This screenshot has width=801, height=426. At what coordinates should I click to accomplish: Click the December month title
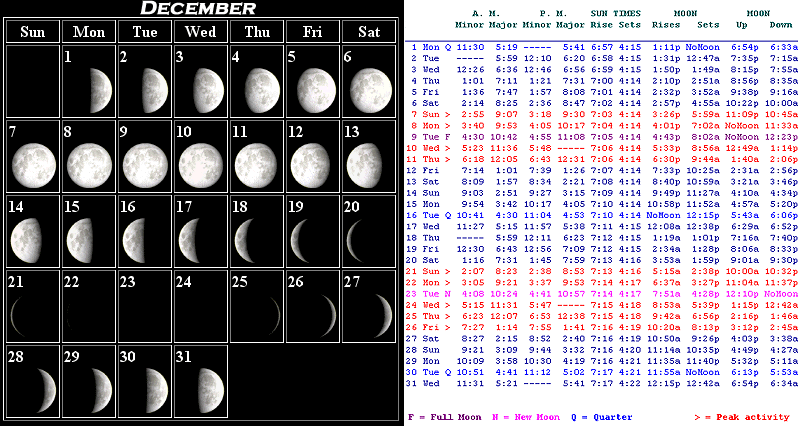tap(197, 9)
